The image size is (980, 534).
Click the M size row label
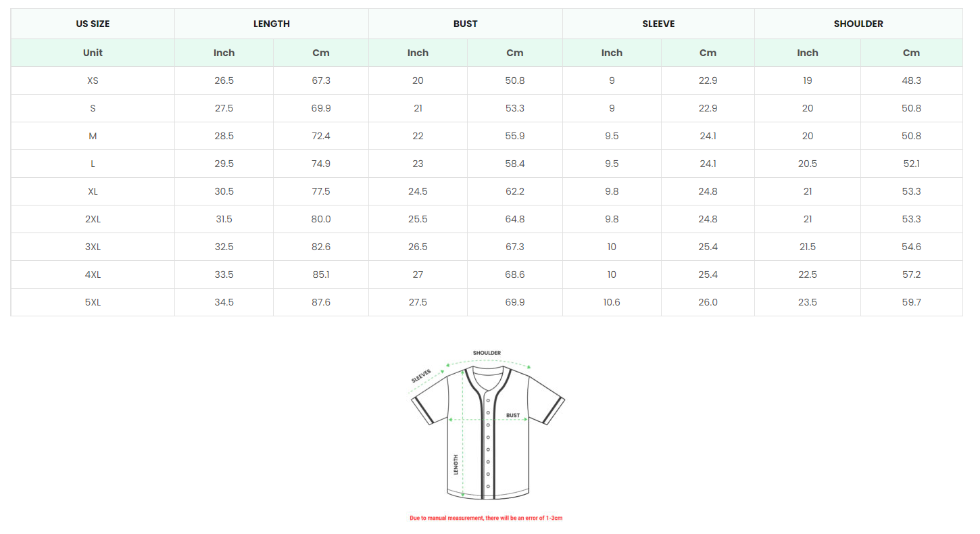[x=93, y=136]
